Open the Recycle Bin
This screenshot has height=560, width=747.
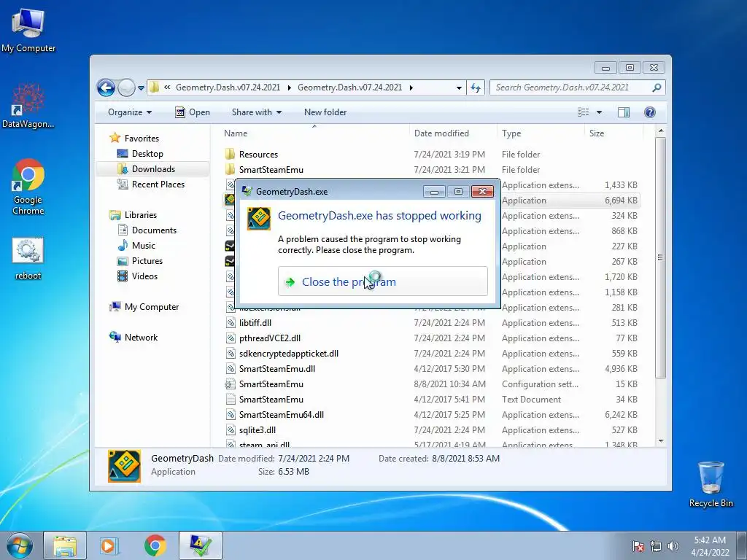coord(711,484)
